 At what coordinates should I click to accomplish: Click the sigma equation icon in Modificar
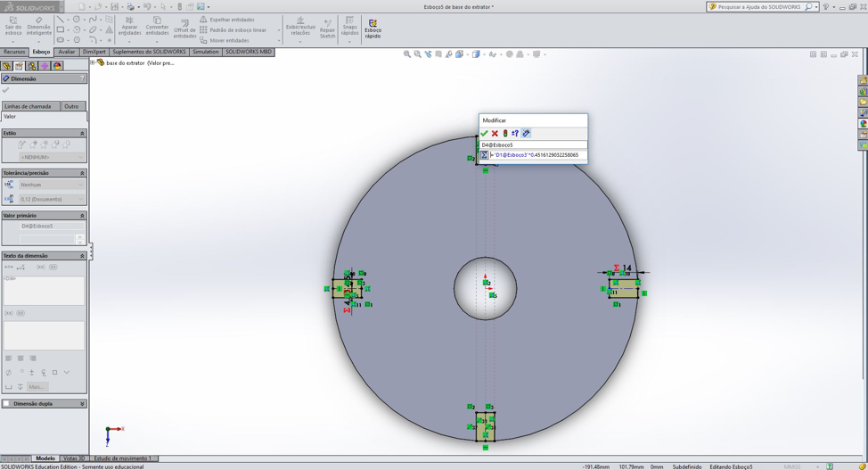point(485,155)
